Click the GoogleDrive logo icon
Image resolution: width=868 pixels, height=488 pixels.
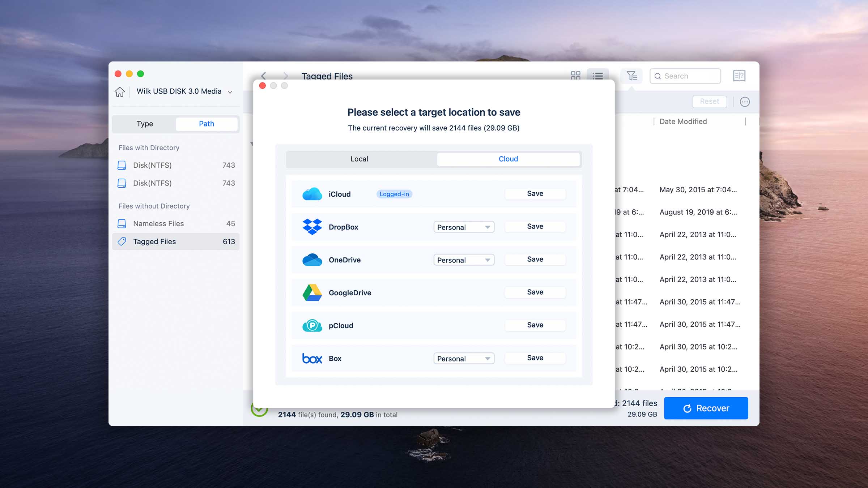click(x=312, y=293)
